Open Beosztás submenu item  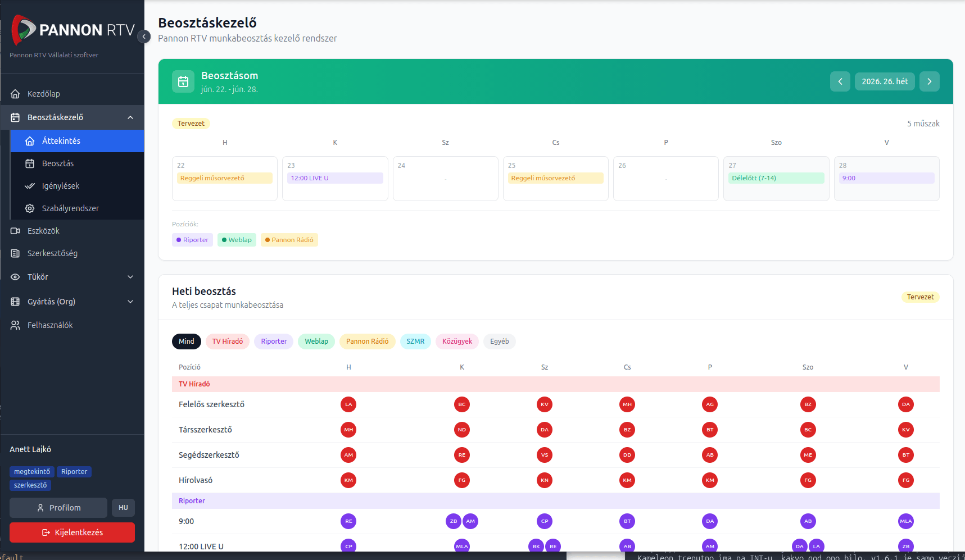[x=77, y=163]
